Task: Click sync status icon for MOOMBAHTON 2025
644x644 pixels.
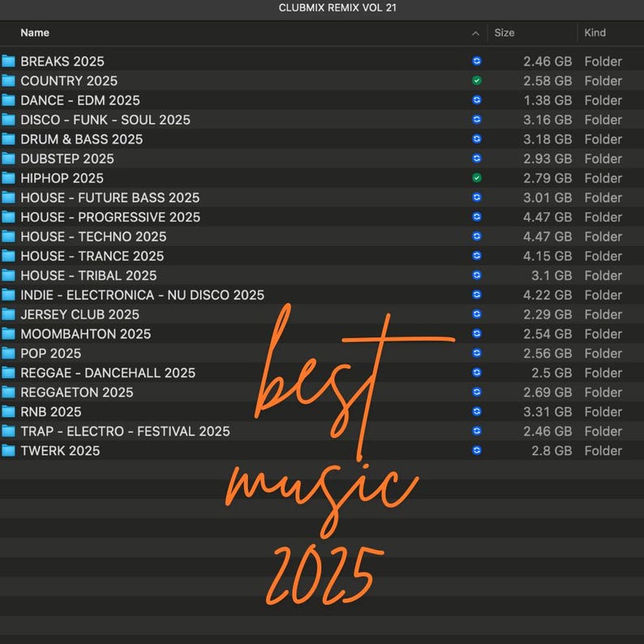Action: (x=476, y=333)
